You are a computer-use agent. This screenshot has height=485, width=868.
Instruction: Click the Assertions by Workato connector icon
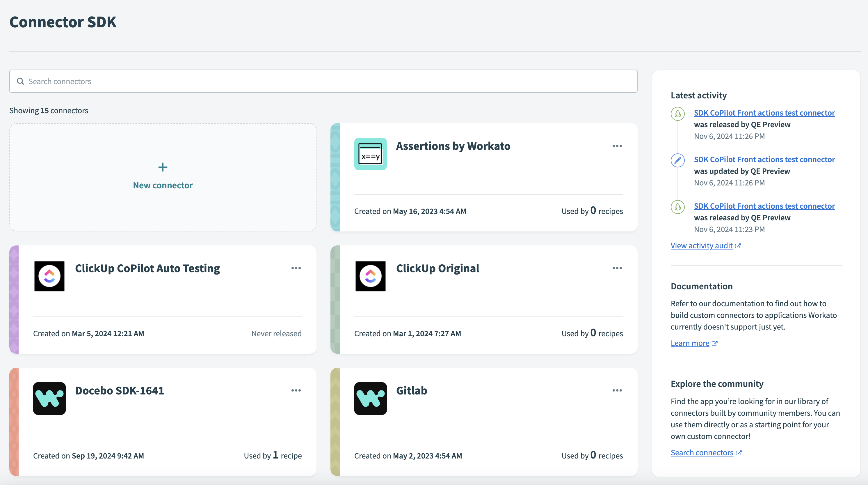click(370, 154)
